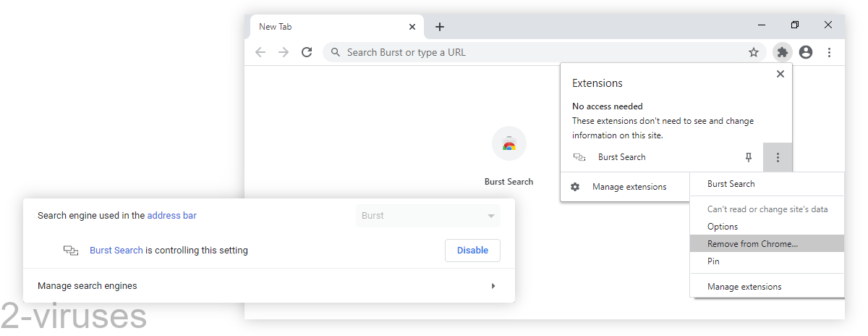Bookmark this page with the star icon

[754, 52]
